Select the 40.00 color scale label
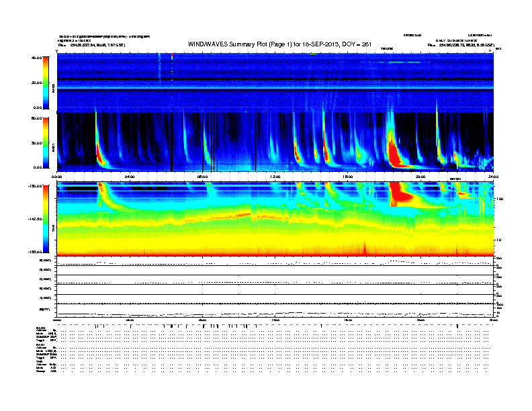This screenshot has width=532, height=411. pyautogui.click(x=36, y=58)
